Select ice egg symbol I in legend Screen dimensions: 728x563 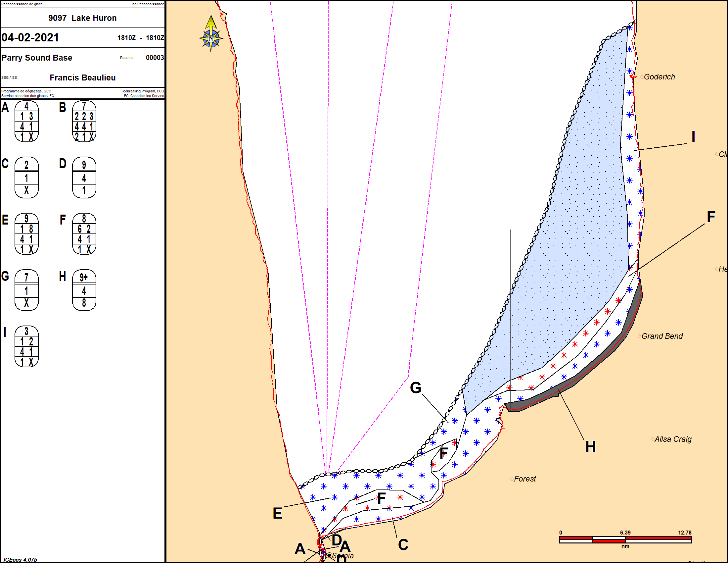click(26, 346)
